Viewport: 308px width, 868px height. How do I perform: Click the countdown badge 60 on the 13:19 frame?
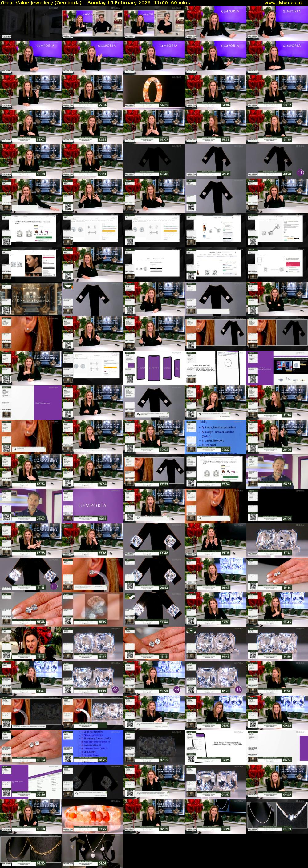tap(115, 690)
